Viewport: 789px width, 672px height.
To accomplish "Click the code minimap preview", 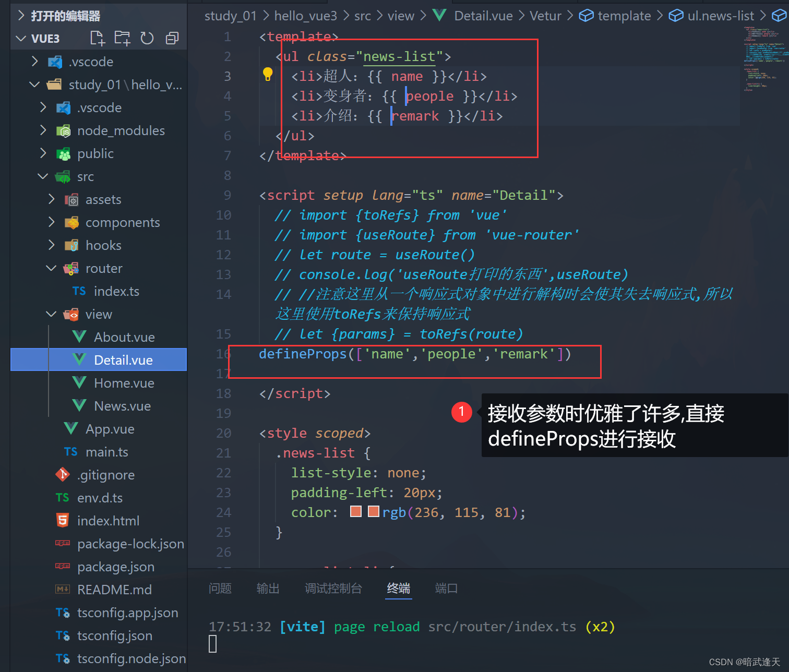I will pos(763,58).
